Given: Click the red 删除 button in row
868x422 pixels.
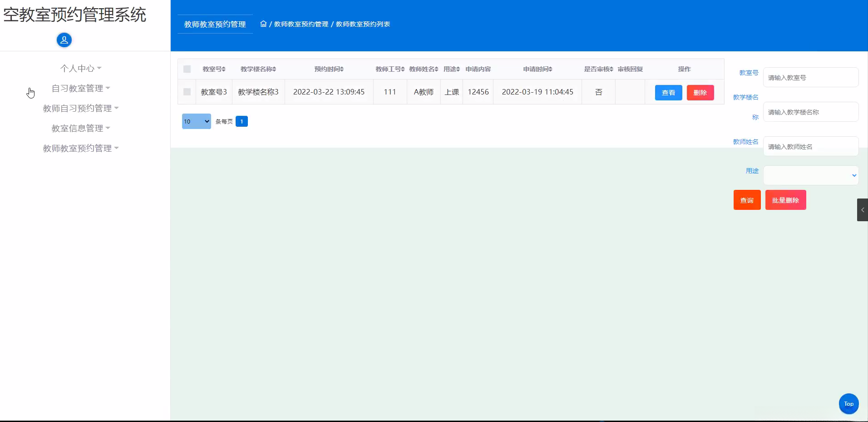Looking at the screenshot, I should coord(700,93).
